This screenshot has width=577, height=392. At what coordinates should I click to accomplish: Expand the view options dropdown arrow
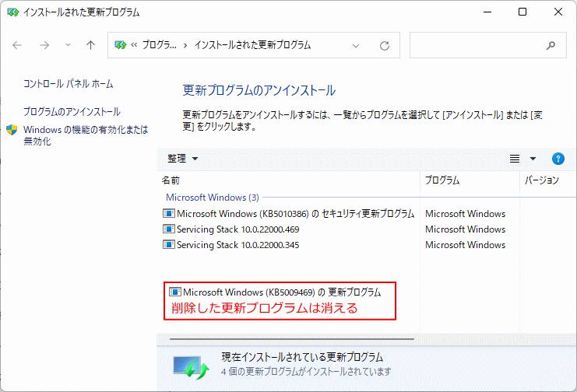click(x=533, y=159)
